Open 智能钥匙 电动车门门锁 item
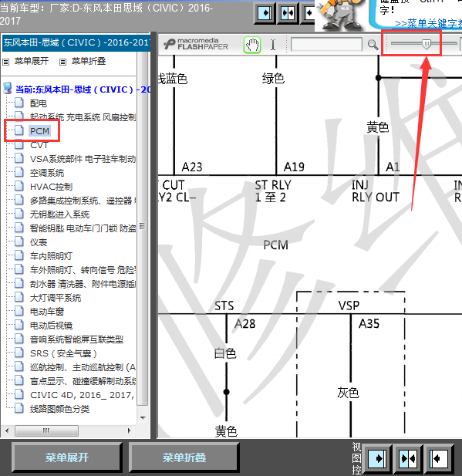Viewport: 462px width, 476px height. coord(83,228)
